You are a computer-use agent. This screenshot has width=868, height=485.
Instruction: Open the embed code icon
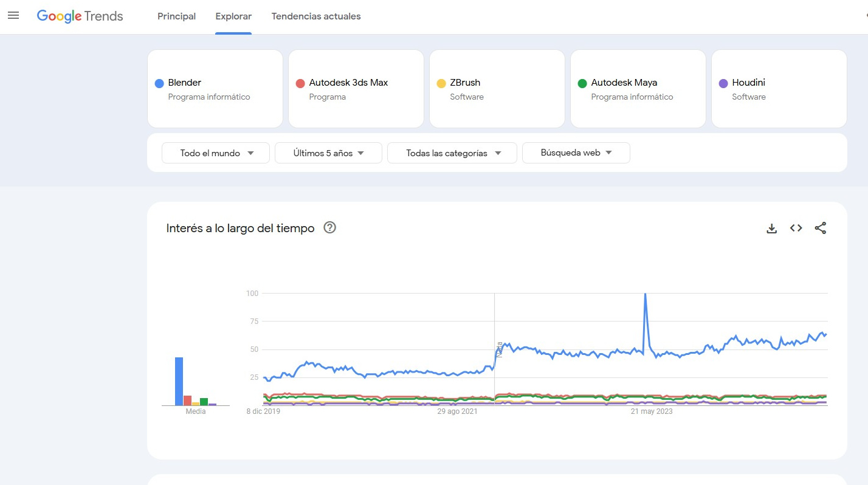point(796,229)
